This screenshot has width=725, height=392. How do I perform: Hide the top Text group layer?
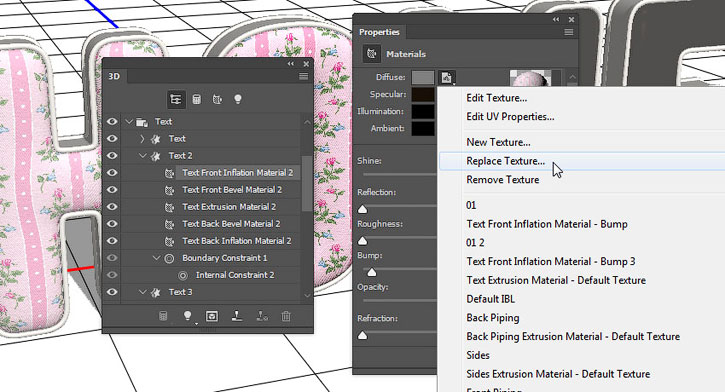(112, 122)
